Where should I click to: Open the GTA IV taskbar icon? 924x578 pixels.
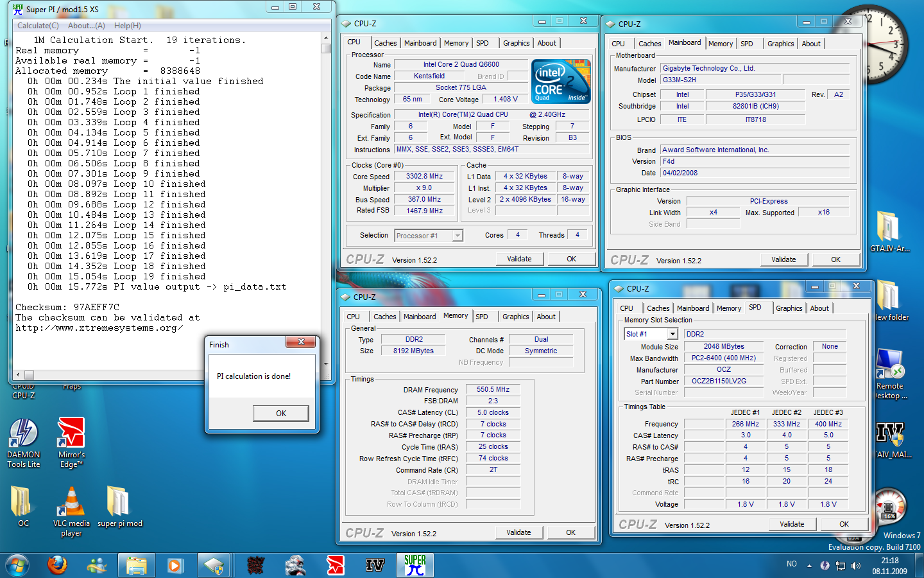click(x=375, y=565)
